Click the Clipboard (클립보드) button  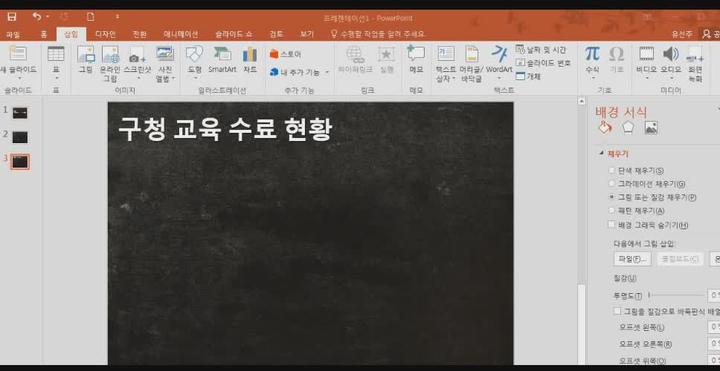point(680,259)
